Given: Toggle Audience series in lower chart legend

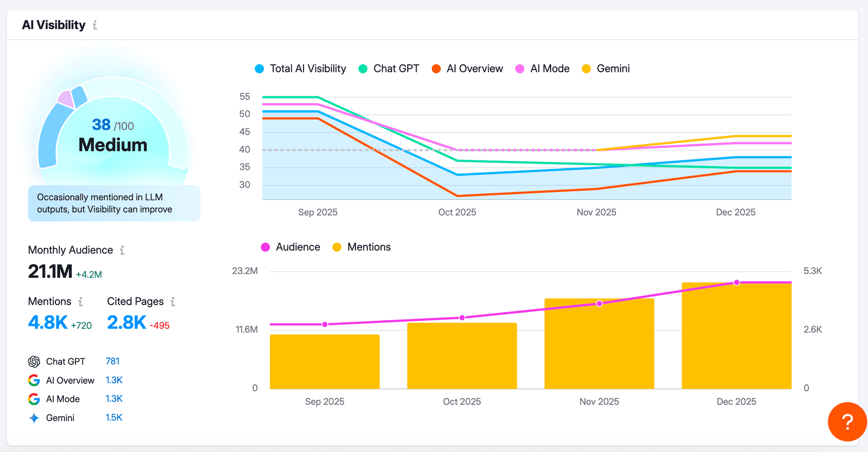Looking at the screenshot, I should tap(290, 247).
